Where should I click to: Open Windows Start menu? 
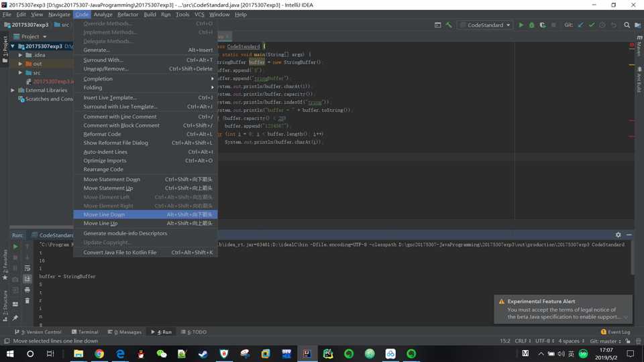coord(10,353)
